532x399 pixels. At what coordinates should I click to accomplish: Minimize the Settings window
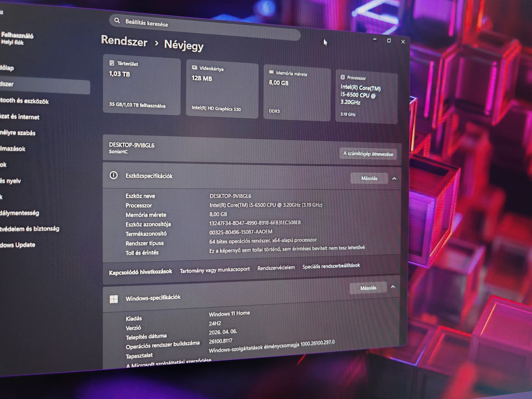pyautogui.click(x=374, y=39)
